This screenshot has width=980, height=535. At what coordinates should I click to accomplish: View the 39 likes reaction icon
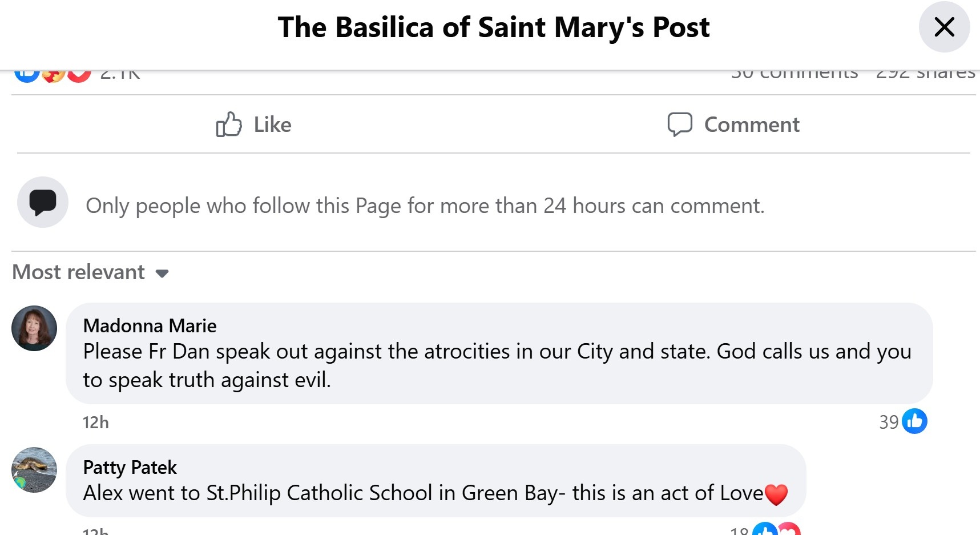914,421
